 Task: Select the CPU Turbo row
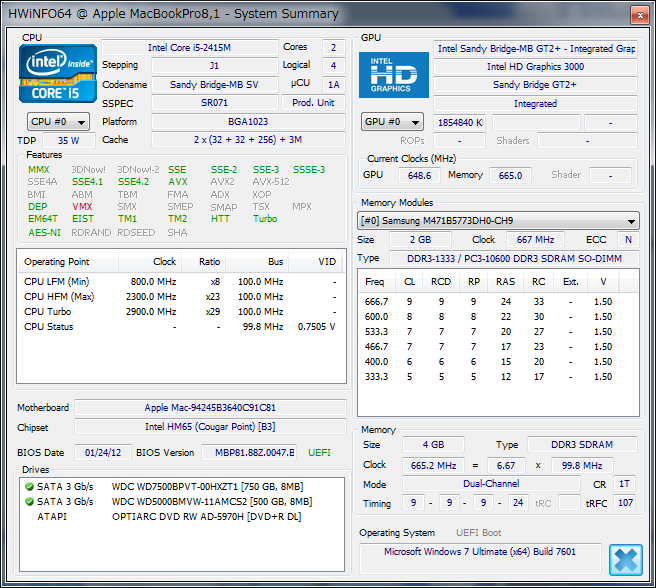181,312
